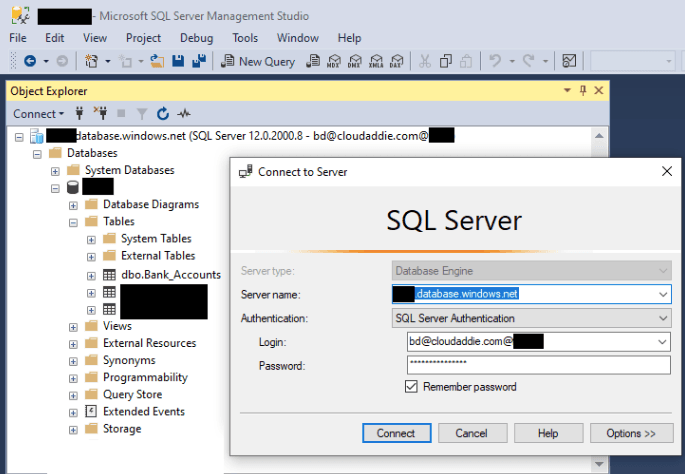The image size is (685, 474).
Task: Click the Object Explorer scroll up arrow
Action: [x=599, y=136]
